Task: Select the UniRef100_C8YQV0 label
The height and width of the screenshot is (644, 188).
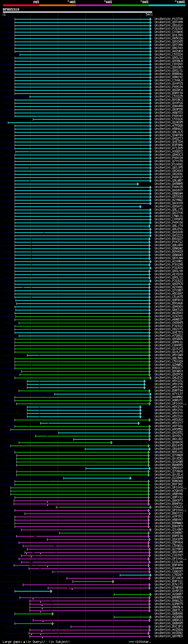Action: click(x=169, y=64)
